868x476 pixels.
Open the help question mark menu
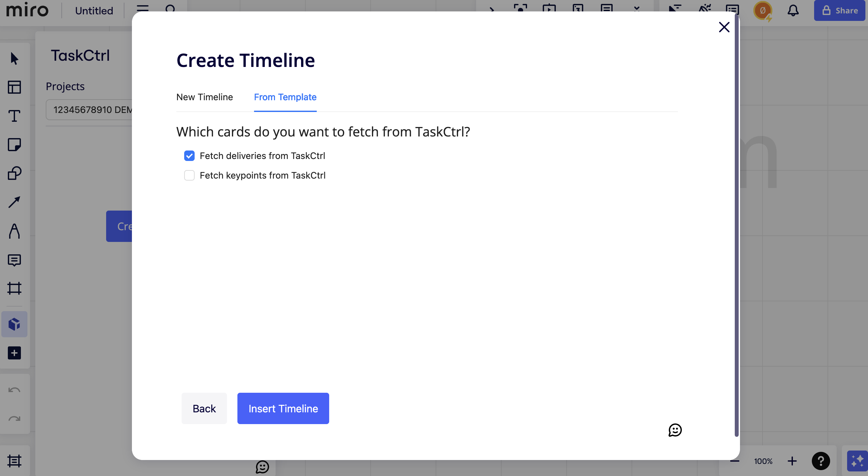821,461
